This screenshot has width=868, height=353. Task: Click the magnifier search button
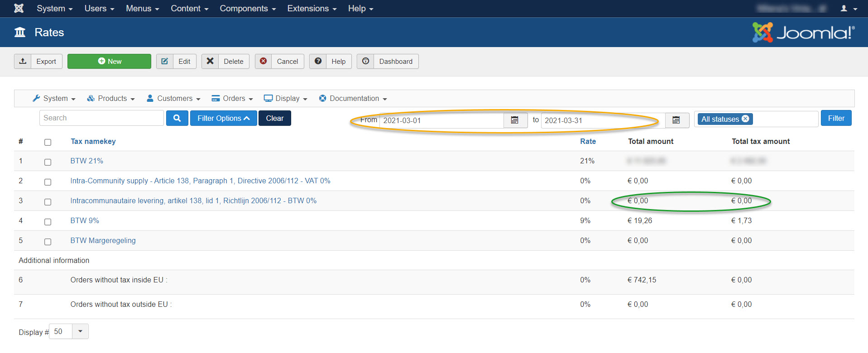177,118
